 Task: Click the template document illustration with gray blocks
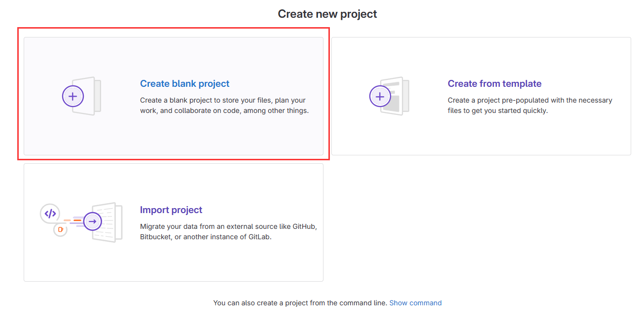396,96
